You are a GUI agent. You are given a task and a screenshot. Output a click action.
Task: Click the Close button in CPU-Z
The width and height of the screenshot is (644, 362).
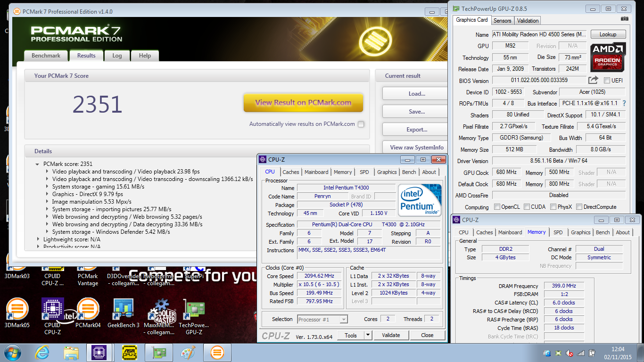pos(427,335)
